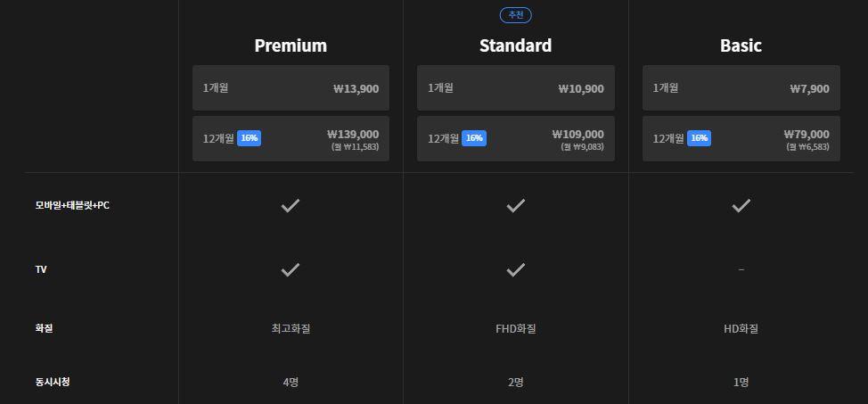Viewport: 868px width, 404px height.
Task: Click the Basic plan heading
Action: [x=741, y=45]
